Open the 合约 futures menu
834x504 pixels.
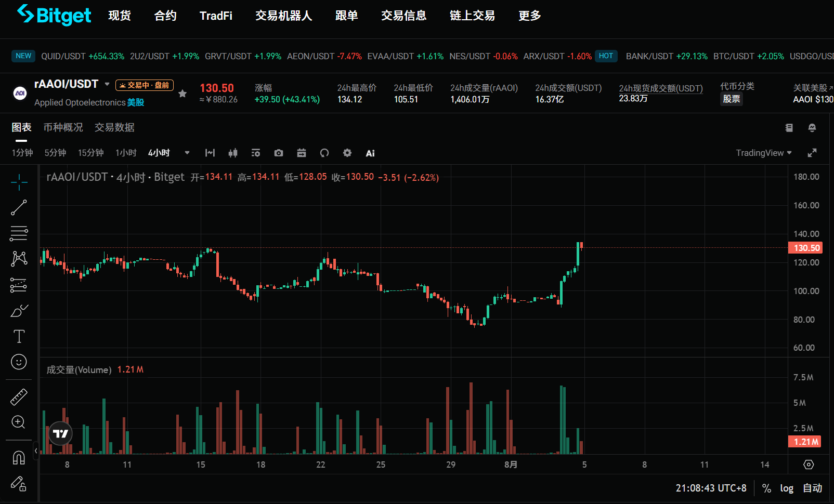click(165, 16)
